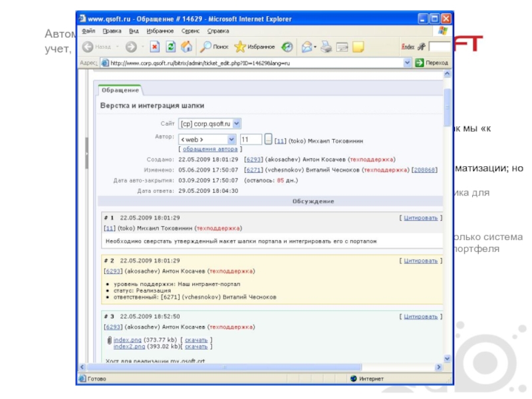Click Цитировать for message #2

420,261
